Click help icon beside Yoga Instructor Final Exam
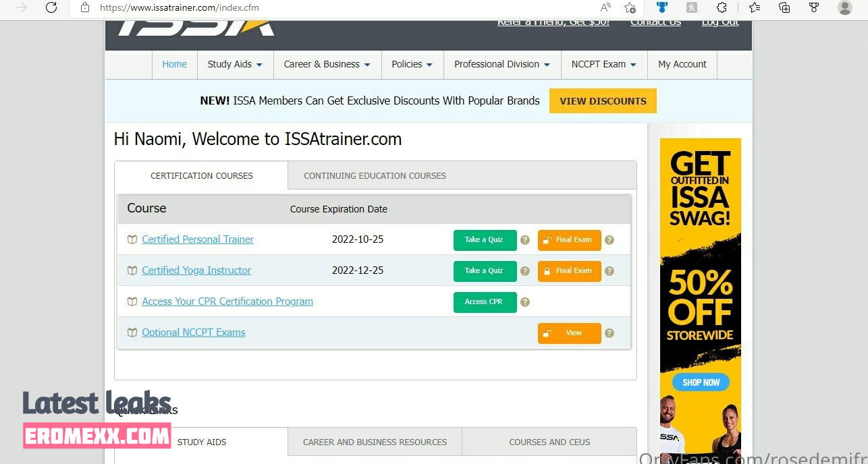Screen dimensions: 868x464 [609, 271]
